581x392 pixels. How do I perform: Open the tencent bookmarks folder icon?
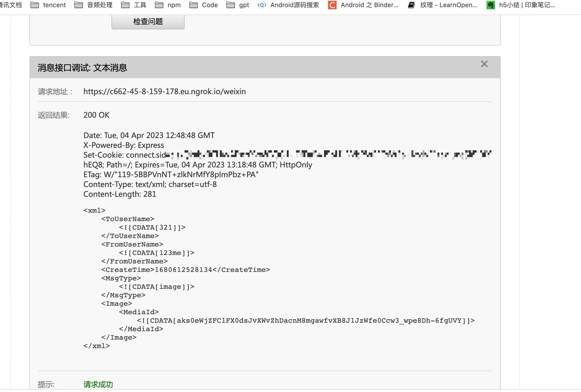(x=35, y=5)
